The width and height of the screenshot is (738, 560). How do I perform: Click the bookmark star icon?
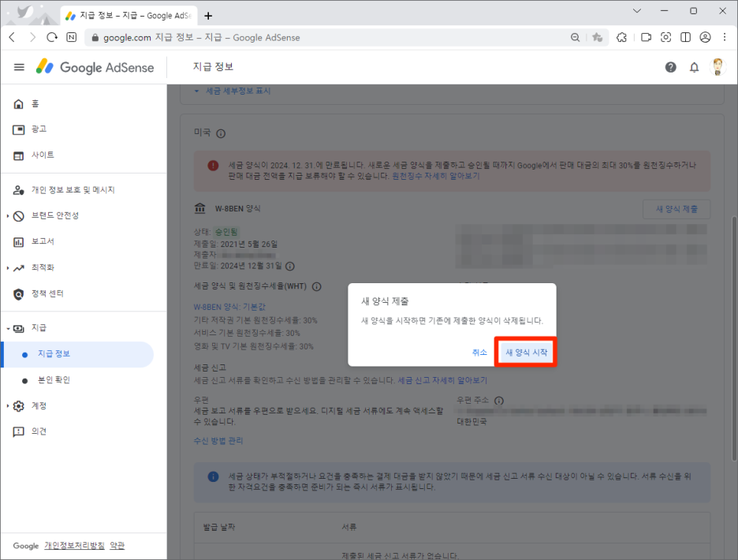click(598, 37)
